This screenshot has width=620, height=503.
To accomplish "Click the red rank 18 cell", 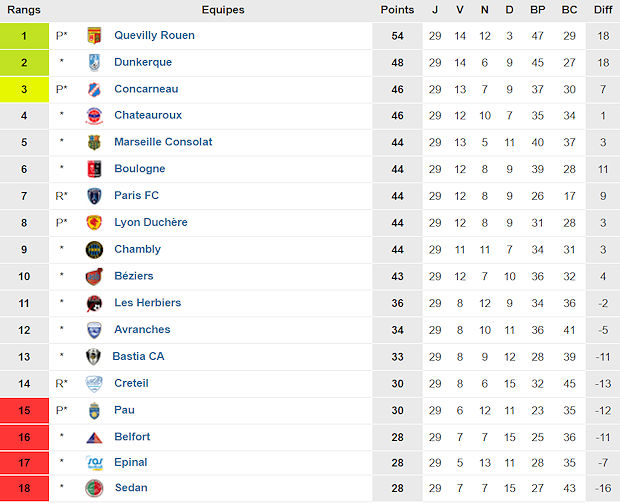I will point(24,488).
